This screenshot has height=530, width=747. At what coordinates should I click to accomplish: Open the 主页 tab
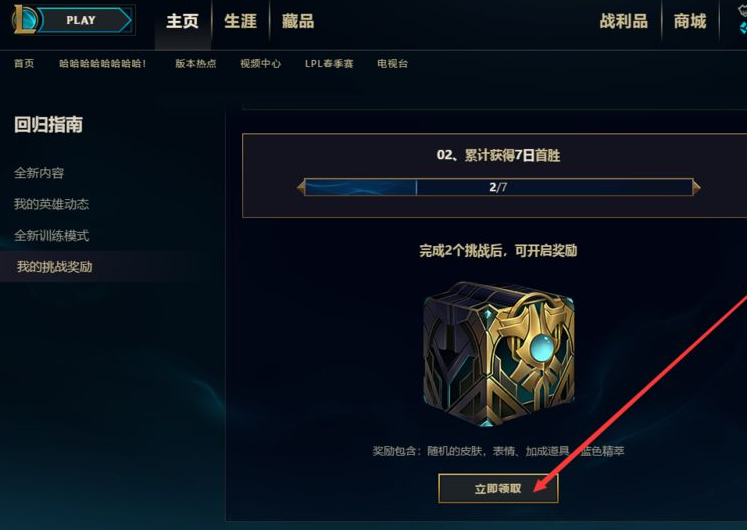click(x=182, y=21)
